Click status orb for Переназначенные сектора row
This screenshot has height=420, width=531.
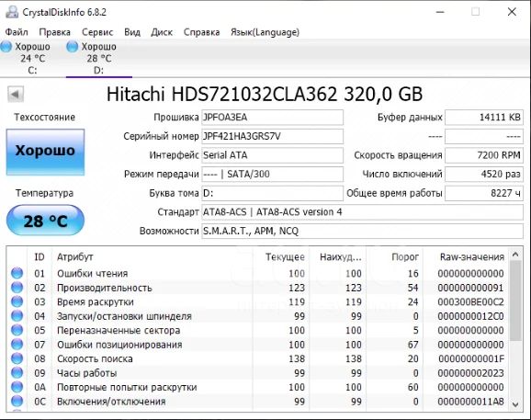point(17,330)
